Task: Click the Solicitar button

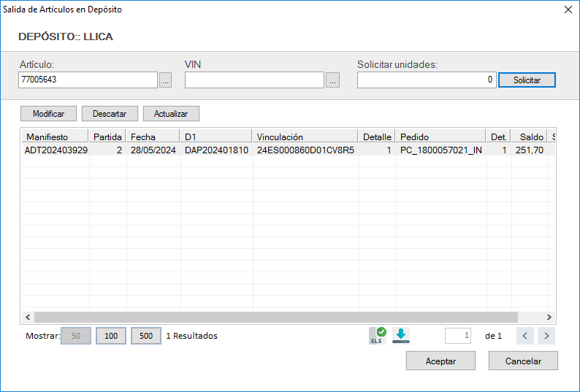Action: click(527, 80)
